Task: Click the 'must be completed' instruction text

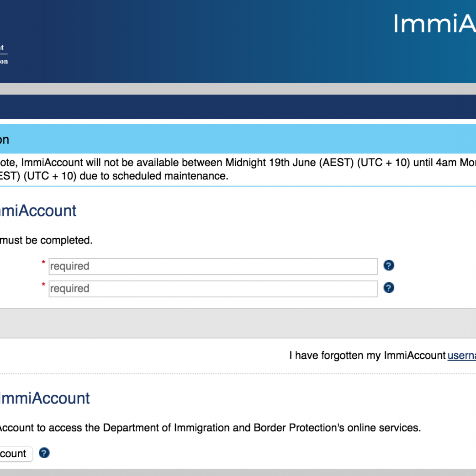Action: coord(46,240)
